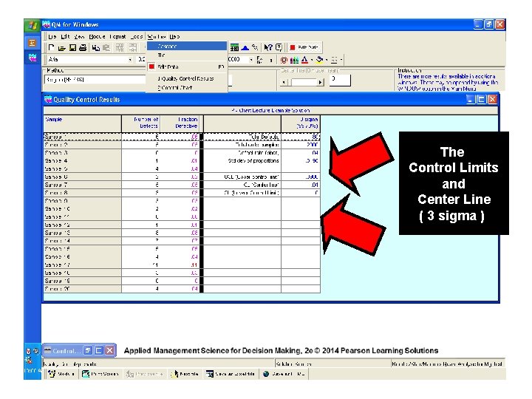Open the Method dropdown box

coord(95,80)
